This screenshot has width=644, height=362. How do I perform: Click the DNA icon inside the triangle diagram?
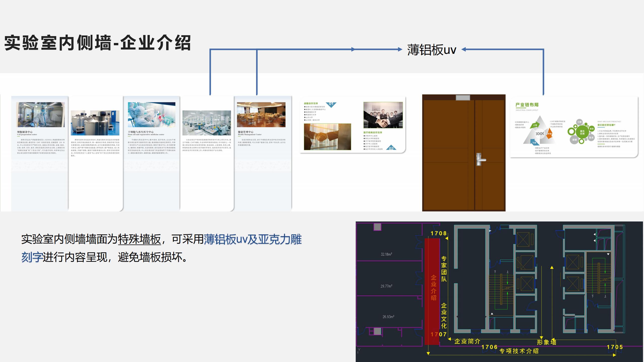click(x=540, y=133)
